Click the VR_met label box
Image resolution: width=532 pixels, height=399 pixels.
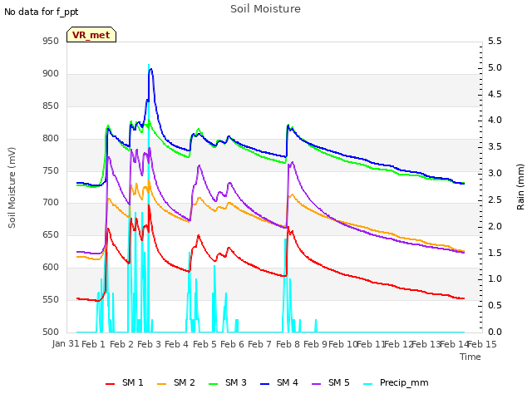pos(91,35)
